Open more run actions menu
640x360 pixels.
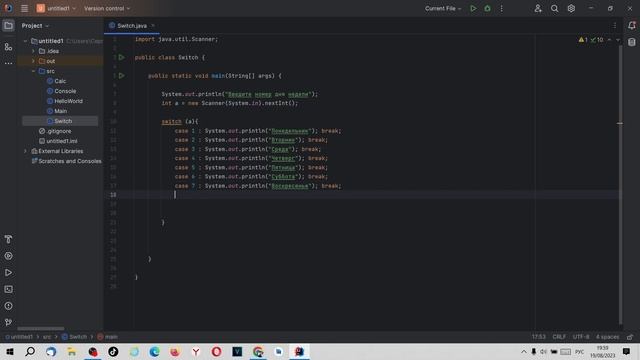click(502, 8)
